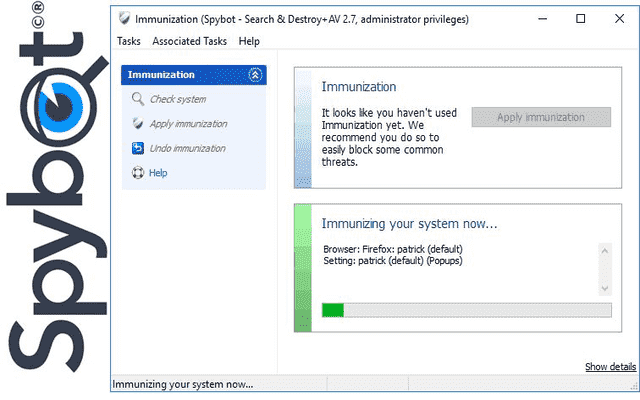This screenshot has width=640, height=400.
Task: Click 'Setting: patrick (default) (Popups)' log line
Action: (x=393, y=260)
